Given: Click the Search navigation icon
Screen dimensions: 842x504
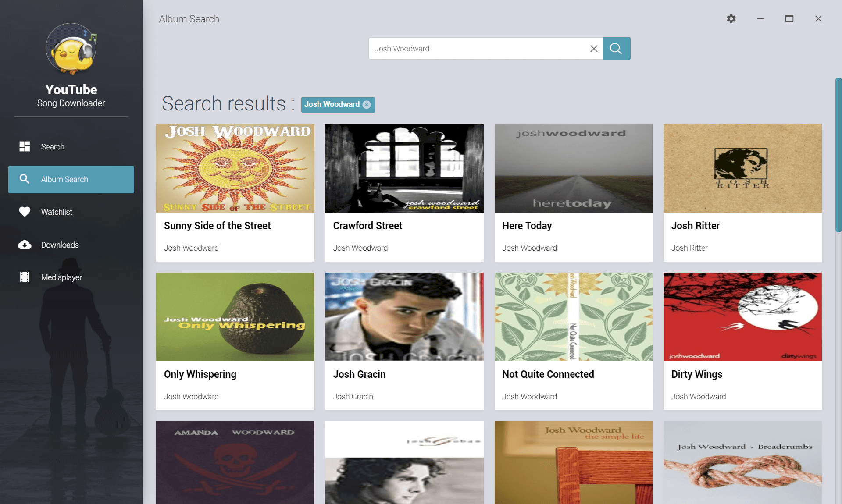Looking at the screenshot, I should [x=25, y=146].
